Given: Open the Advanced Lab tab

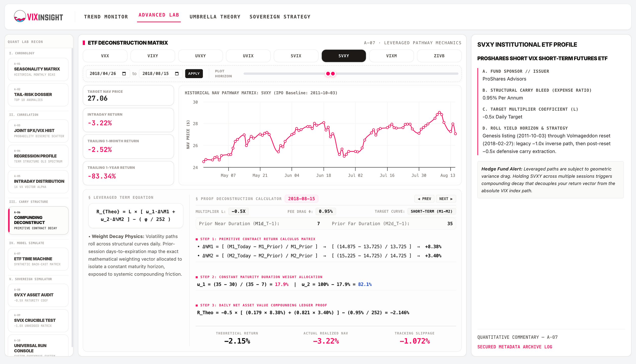Looking at the screenshot, I should (x=159, y=15).
